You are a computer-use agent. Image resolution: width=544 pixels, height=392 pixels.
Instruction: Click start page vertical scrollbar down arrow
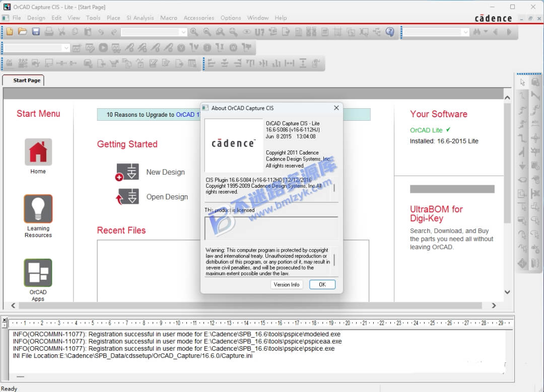[507, 292]
